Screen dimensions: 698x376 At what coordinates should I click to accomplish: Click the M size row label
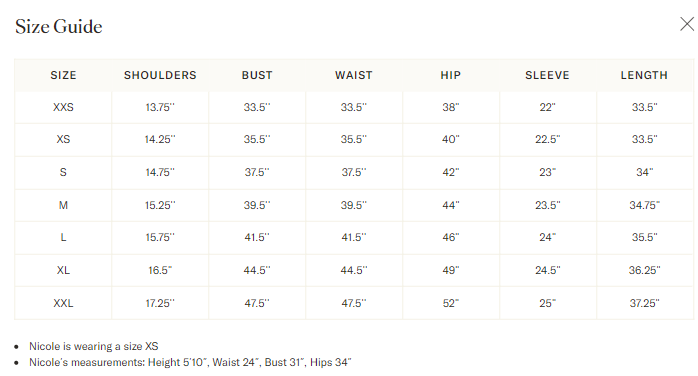(x=63, y=205)
